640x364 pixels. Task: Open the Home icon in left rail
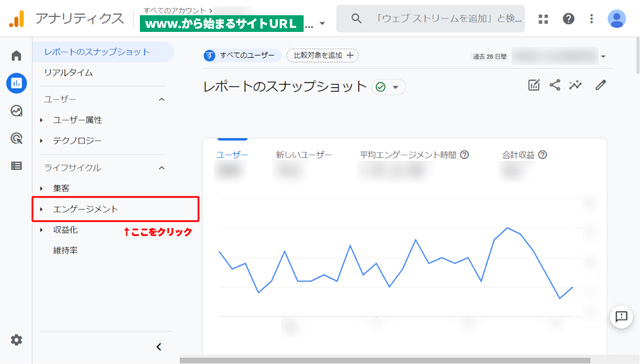16,55
